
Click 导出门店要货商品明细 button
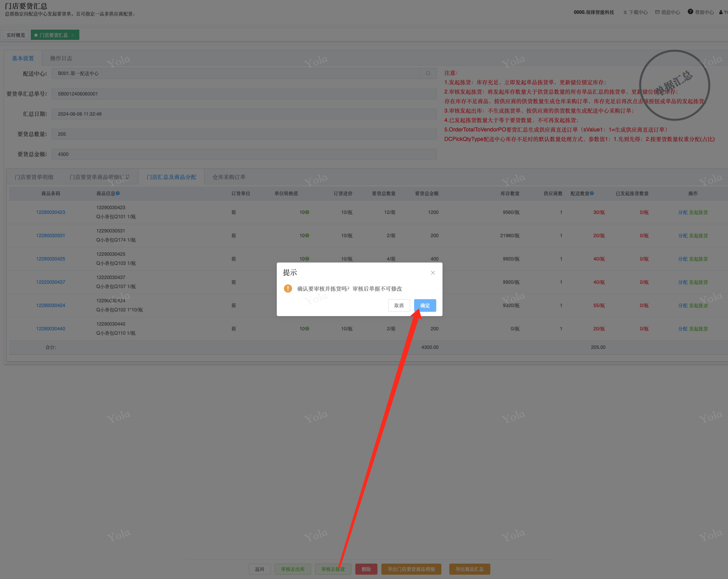coord(411,569)
